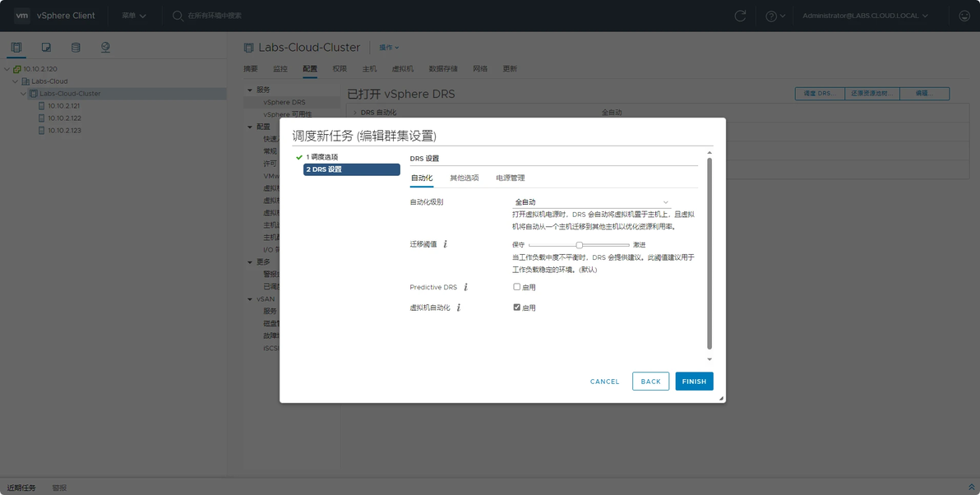Image resolution: width=980 pixels, height=495 pixels.
Task: Click the info icon beside Predictive DRS
Action: [465, 288]
